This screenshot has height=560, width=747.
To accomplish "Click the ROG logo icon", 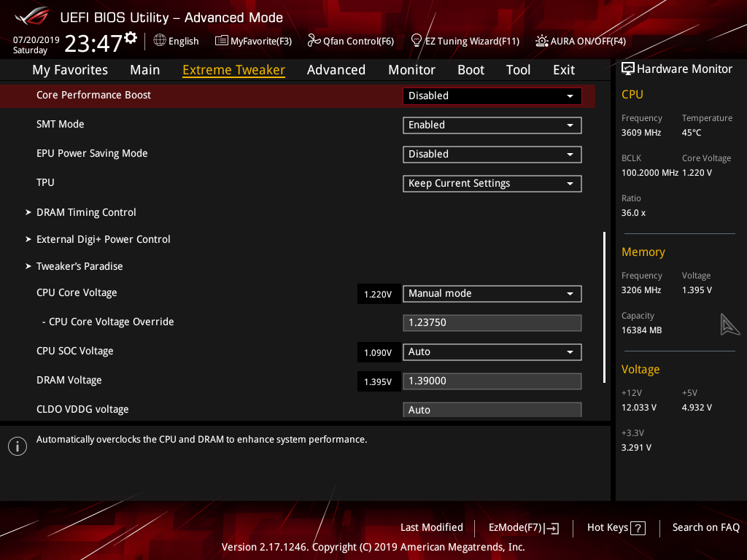I will [31, 16].
